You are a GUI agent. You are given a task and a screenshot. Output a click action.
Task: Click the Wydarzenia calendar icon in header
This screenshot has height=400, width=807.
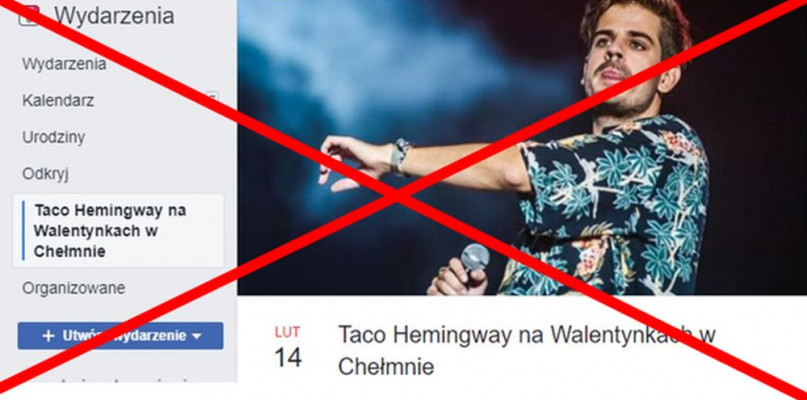point(29,14)
